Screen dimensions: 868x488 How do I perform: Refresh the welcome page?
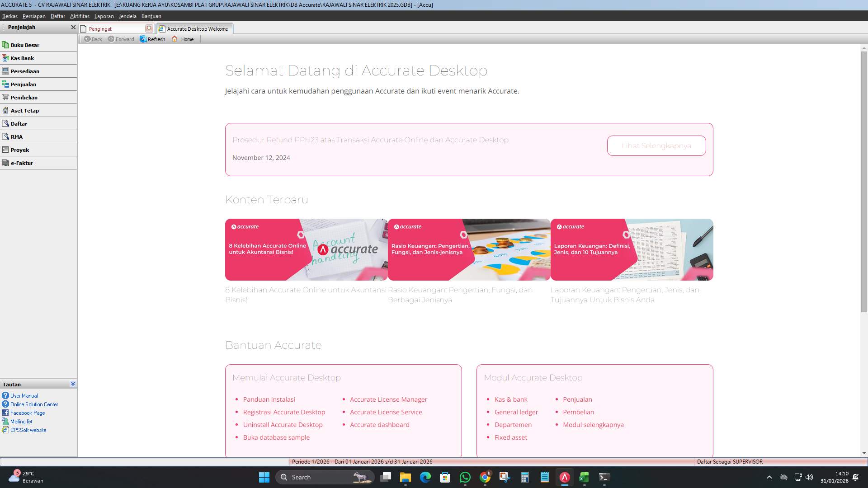coord(152,39)
